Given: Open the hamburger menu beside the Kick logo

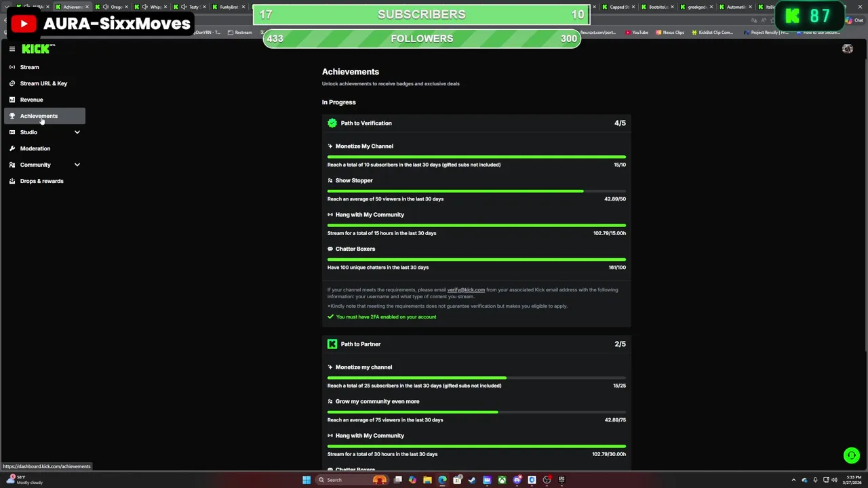Looking at the screenshot, I should click(x=12, y=49).
